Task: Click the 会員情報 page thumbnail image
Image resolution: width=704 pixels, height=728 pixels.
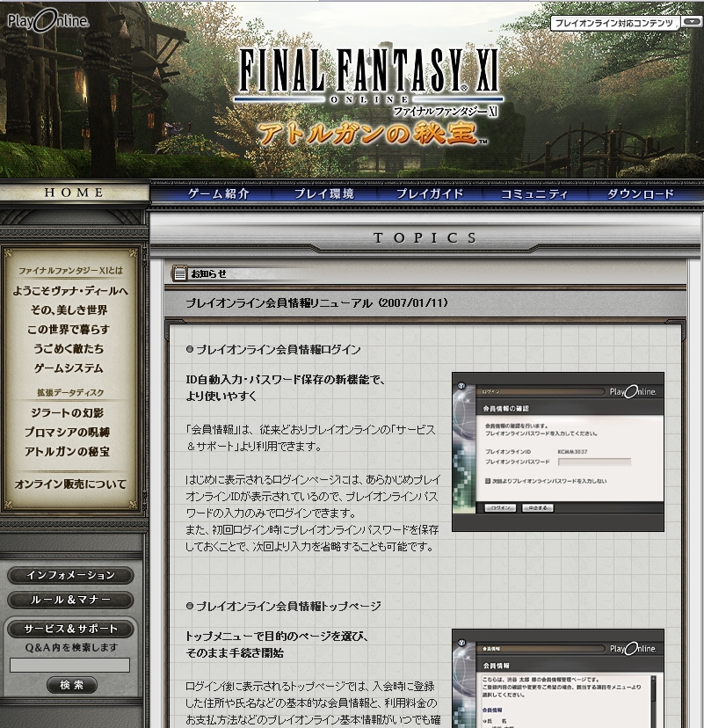Action: coord(558,678)
